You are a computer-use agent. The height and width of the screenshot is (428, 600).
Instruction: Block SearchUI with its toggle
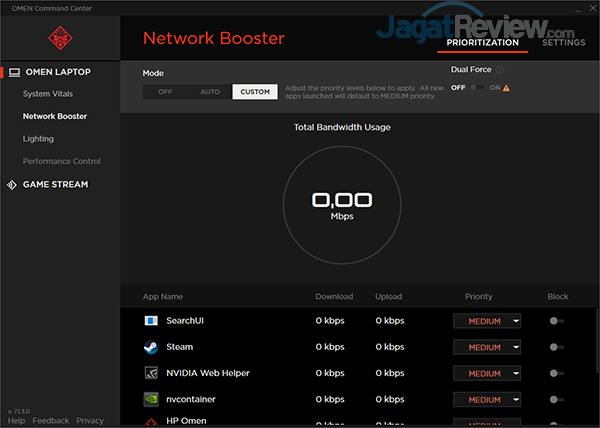pos(557,321)
